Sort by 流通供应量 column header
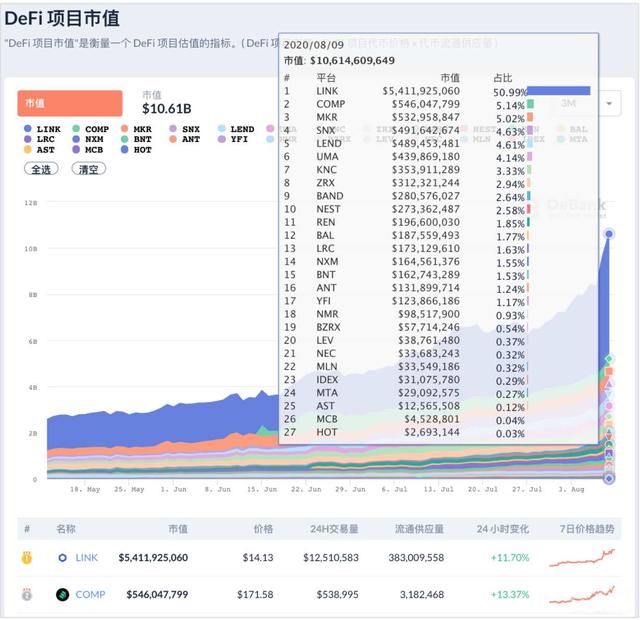The width and height of the screenshot is (640, 620). [x=419, y=529]
